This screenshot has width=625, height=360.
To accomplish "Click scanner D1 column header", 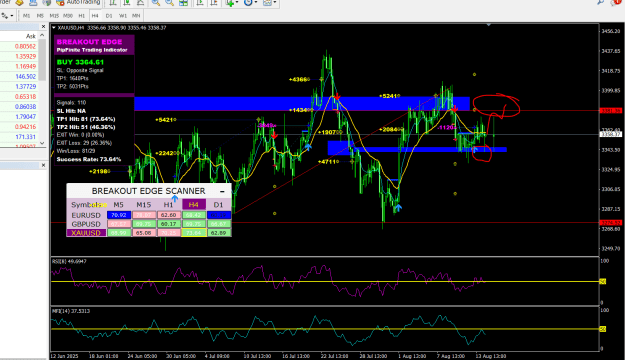I will pyautogui.click(x=218, y=205).
